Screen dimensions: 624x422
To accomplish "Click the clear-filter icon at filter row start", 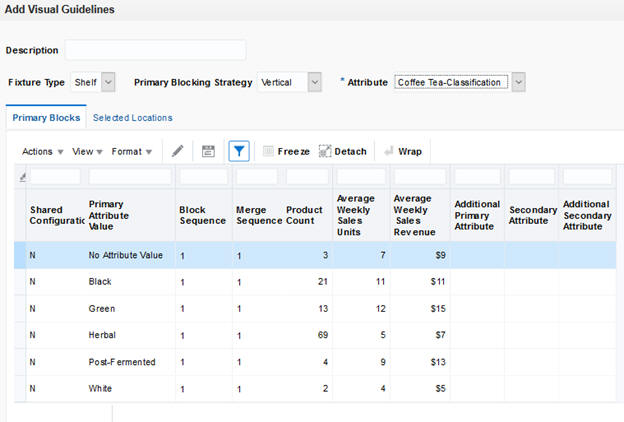I will point(23,177).
